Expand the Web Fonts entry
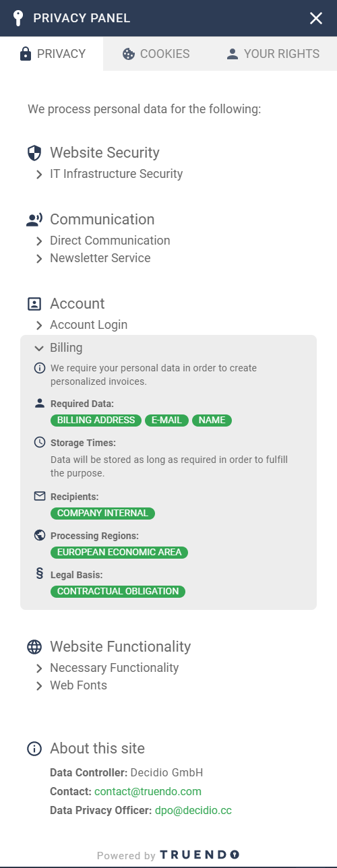337x868 pixels. [71, 685]
